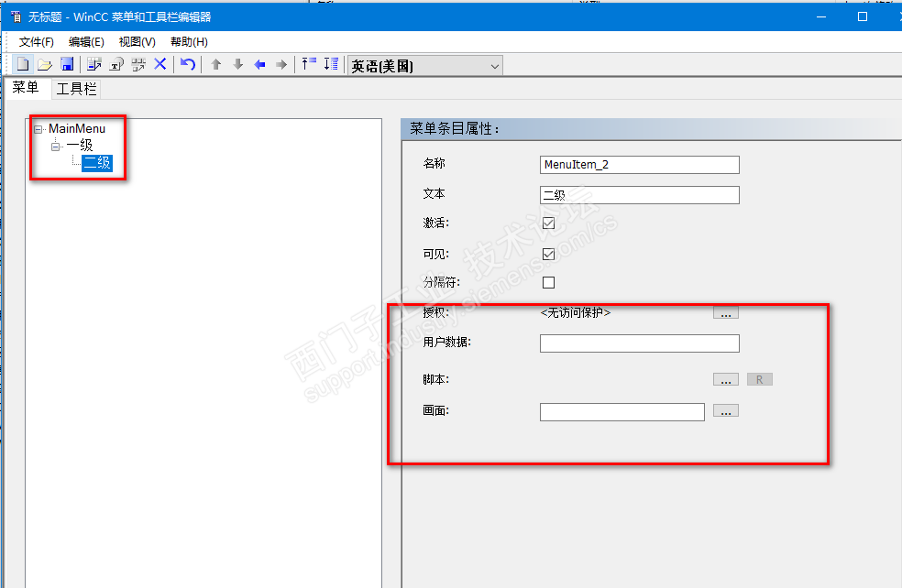Click the 文本 field containing 二级
The width and height of the screenshot is (902, 588).
coord(640,195)
